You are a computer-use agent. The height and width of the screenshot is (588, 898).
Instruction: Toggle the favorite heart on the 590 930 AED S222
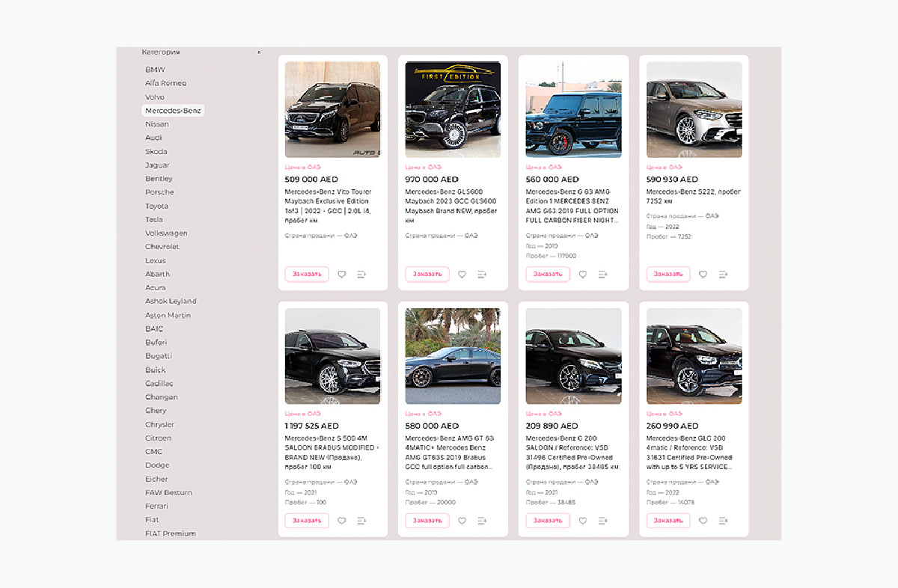[703, 275]
